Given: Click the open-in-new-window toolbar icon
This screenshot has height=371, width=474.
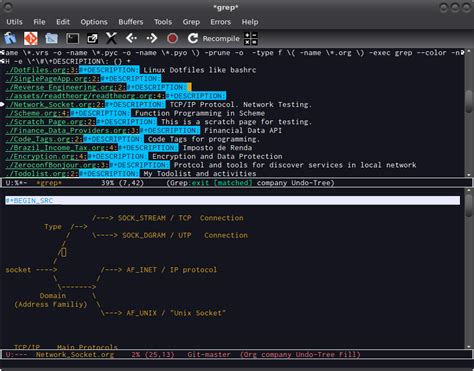Looking at the screenshot, I should pos(92,38).
